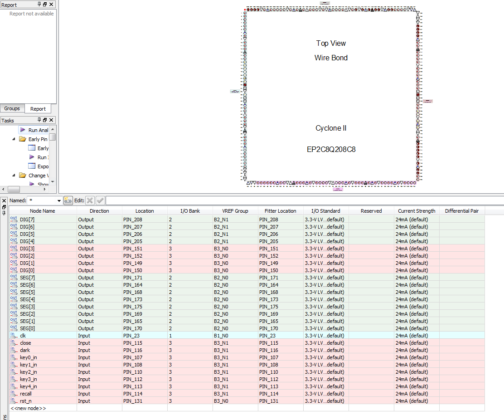Sort by Direction column header
Screen dimensions: 504x420
tap(99, 211)
